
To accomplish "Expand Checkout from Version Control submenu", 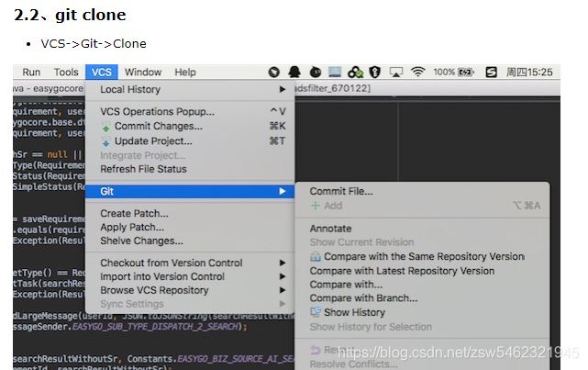I will (x=283, y=263).
